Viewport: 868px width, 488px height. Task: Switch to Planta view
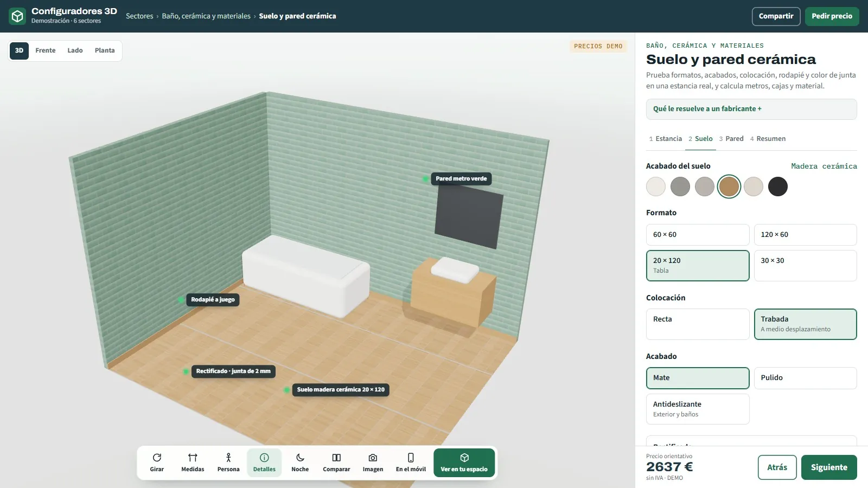(x=105, y=50)
